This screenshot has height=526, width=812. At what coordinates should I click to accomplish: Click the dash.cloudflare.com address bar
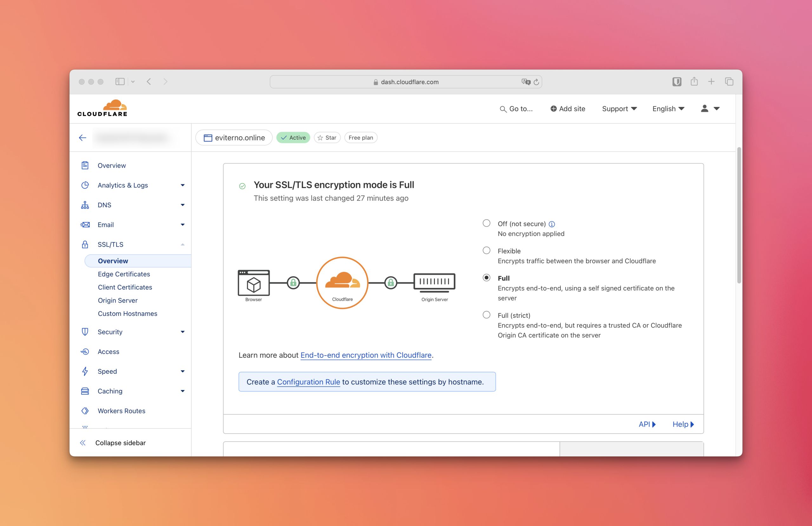click(x=406, y=82)
